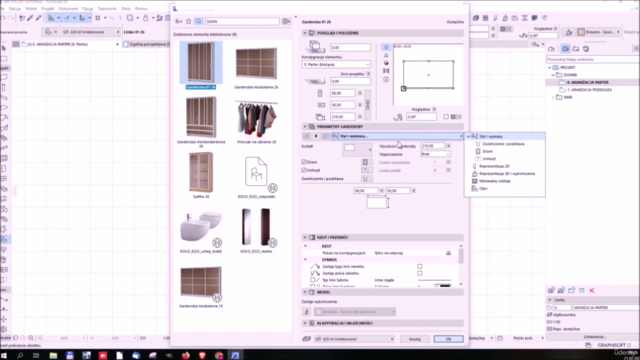Collapse the DOMEK folder in Navigator tree
This screenshot has height=360, width=640.
pos(553,75)
